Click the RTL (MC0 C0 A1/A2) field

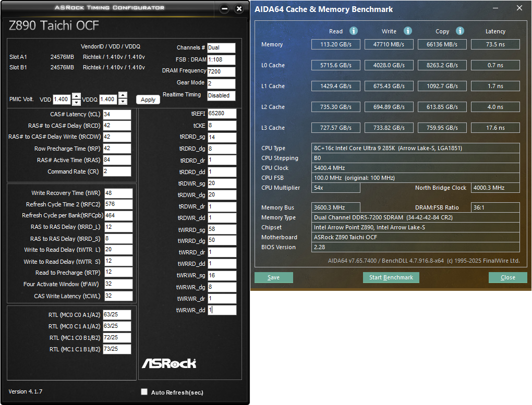(117, 315)
